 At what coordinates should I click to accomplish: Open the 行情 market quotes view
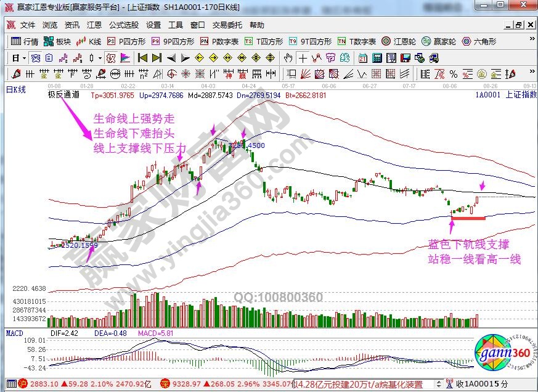[25, 41]
